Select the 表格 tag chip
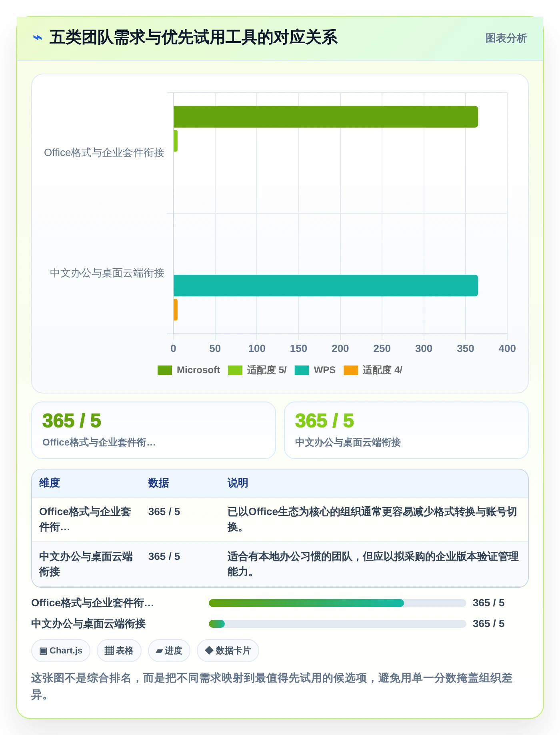This screenshot has width=560, height=735. [x=119, y=651]
